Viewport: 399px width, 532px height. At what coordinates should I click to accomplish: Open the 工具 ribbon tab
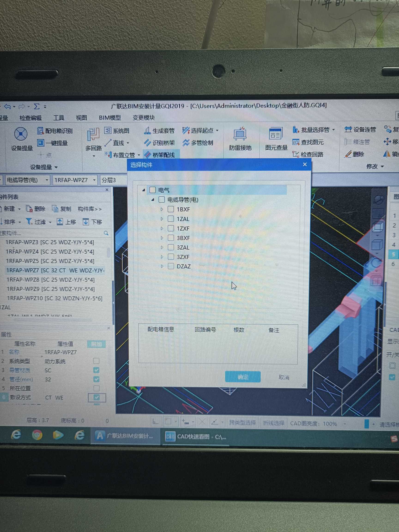(x=59, y=118)
